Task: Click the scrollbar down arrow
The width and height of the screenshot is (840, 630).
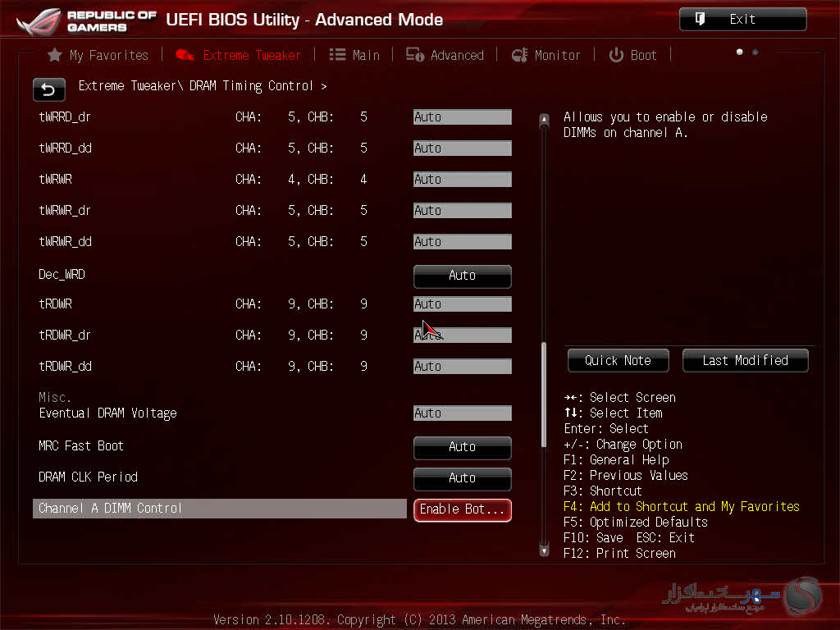Action: click(543, 550)
